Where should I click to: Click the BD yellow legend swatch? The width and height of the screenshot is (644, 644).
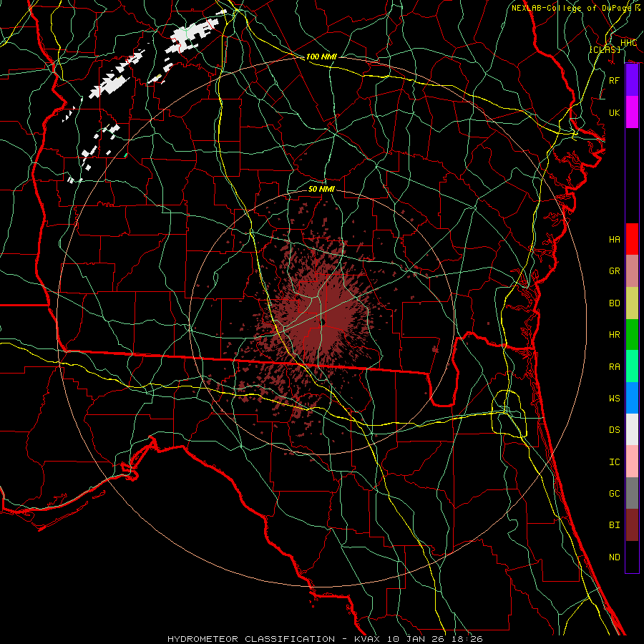(632, 303)
